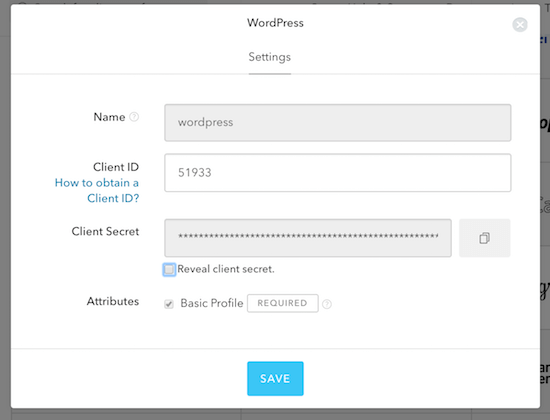Toggle the Basic Profile checkbox
550x420 pixels.
pyautogui.click(x=169, y=304)
